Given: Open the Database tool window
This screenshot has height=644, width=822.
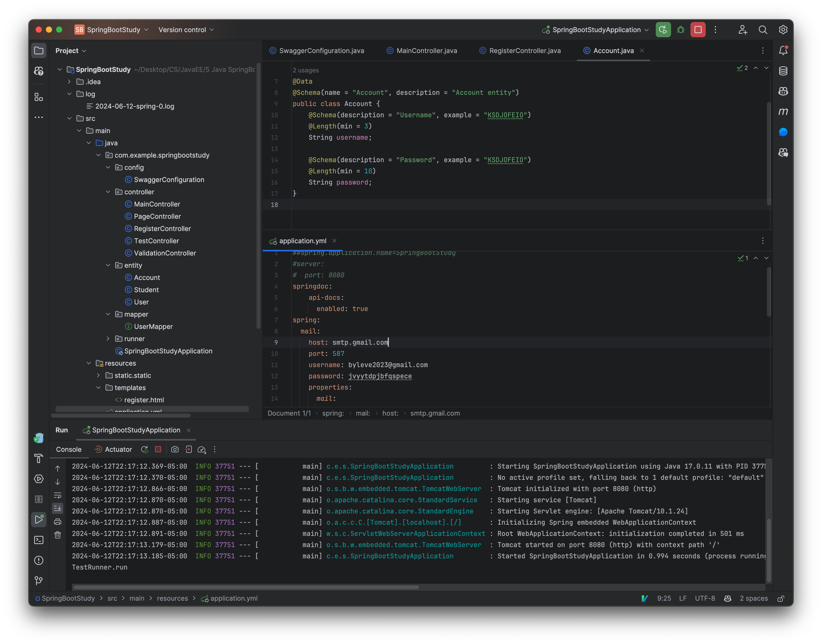Looking at the screenshot, I should point(783,71).
